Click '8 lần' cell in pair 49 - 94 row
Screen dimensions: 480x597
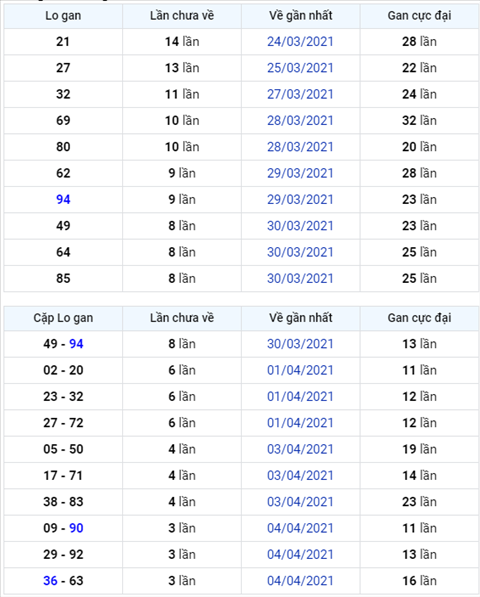coord(182,344)
